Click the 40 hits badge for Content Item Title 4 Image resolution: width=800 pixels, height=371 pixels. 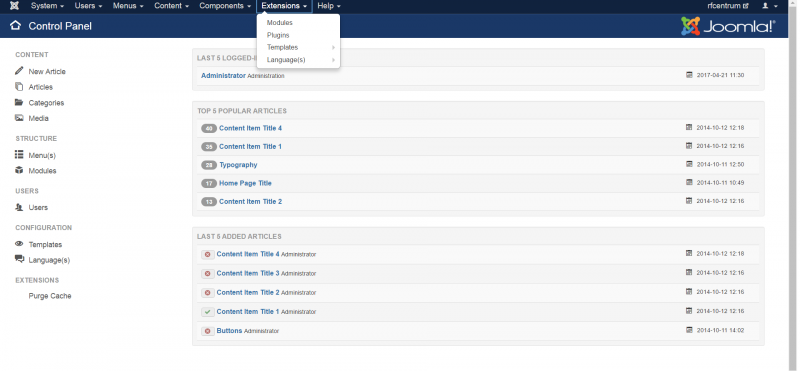point(209,129)
